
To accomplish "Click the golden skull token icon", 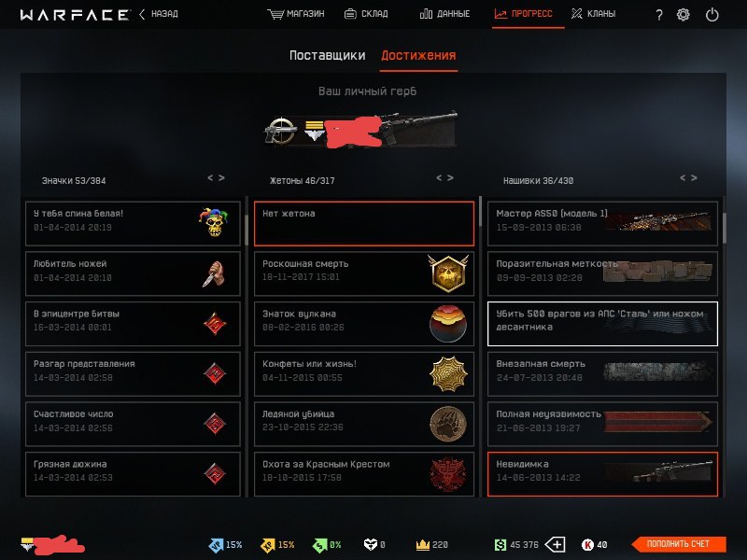I will tap(448, 273).
